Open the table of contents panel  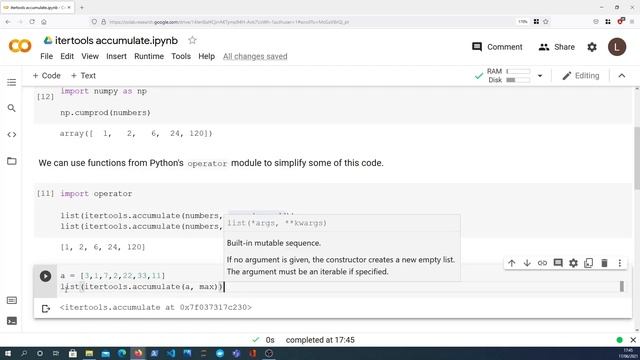click(11, 82)
